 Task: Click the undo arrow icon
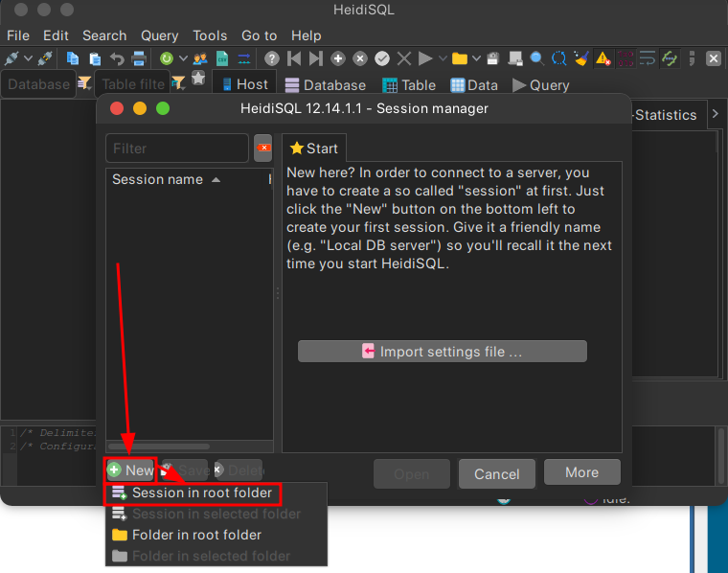click(x=117, y=58)
